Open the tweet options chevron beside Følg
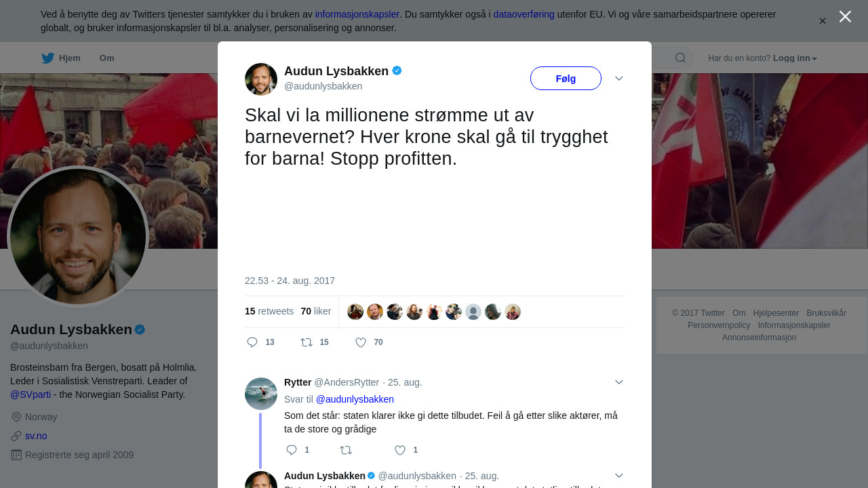 point(619,79)
